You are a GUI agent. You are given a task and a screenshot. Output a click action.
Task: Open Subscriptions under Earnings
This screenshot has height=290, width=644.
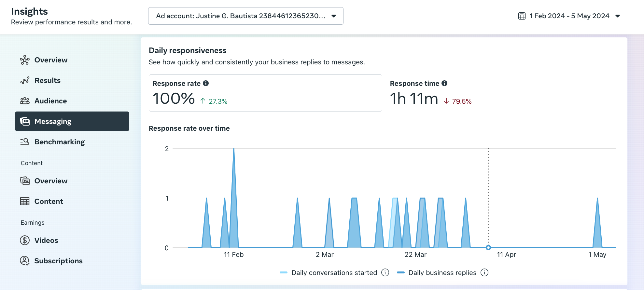click(x=58, y=261)
